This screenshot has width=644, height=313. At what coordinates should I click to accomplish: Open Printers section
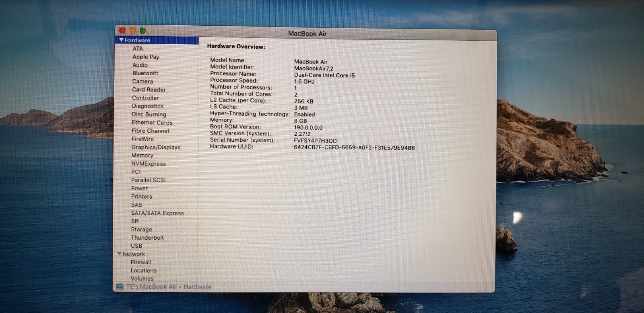(142, 197)
